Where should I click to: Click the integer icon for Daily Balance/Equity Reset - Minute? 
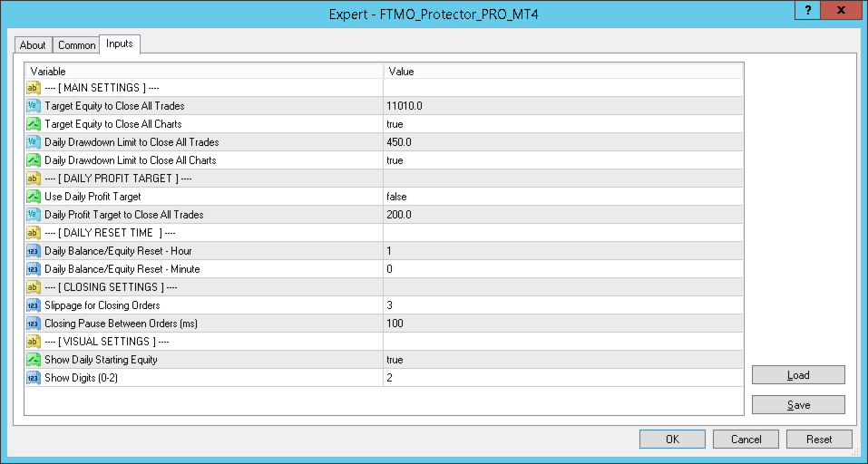(34, 269)
